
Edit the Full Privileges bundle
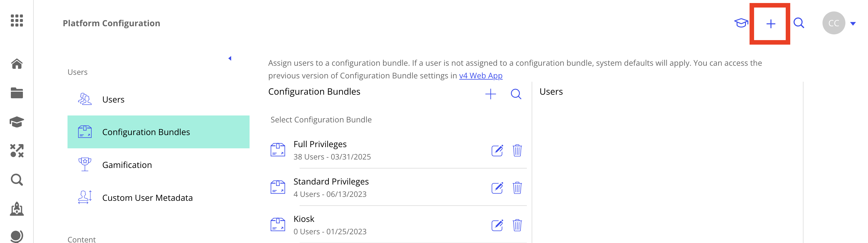coord(497,151)
